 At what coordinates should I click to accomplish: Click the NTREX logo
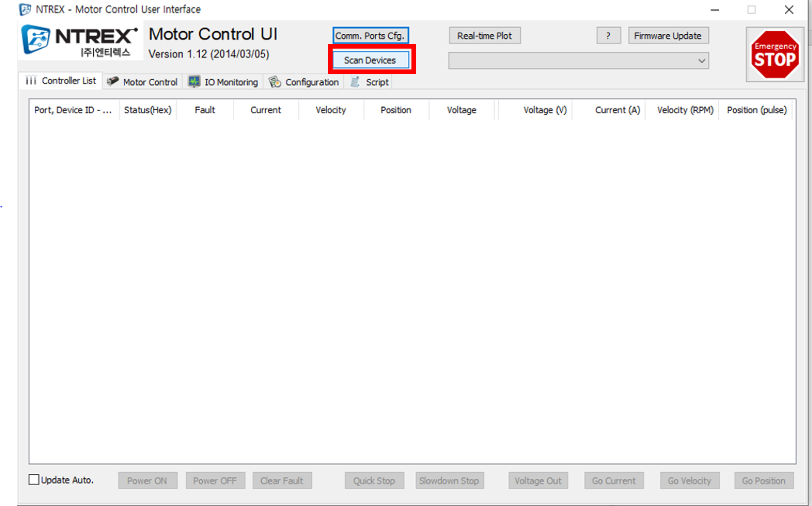[79, 40]
